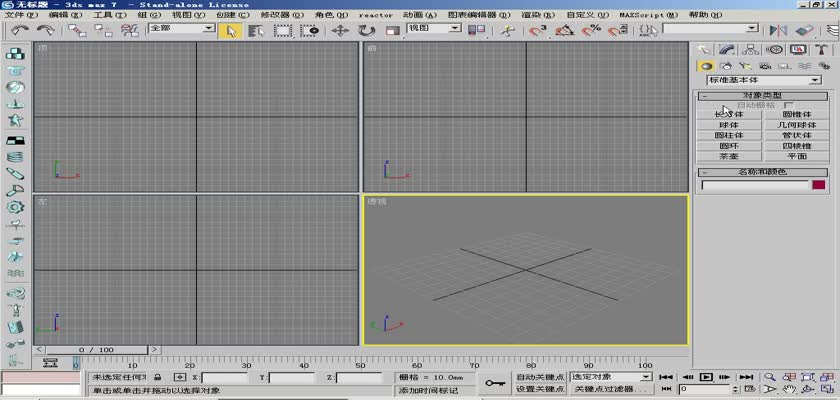Open the 编辑(E) menu
The width and height of the screenshot is (840, 400).
(65, 15)
